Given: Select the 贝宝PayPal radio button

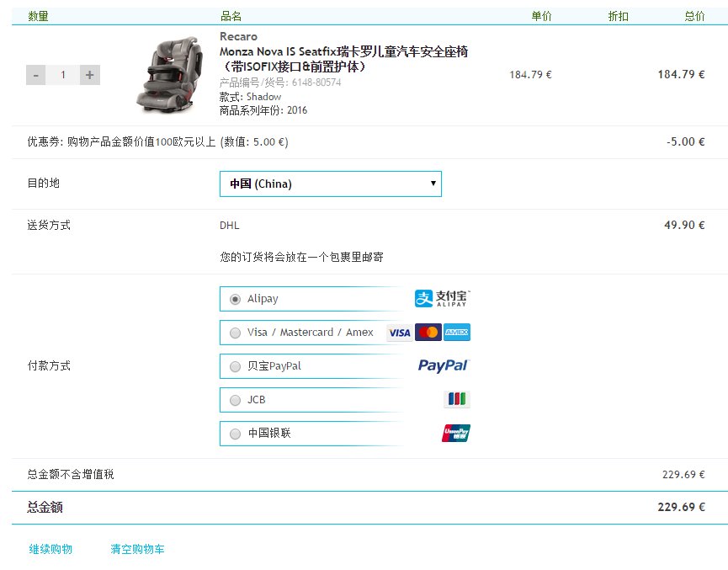Looking at the screenshot, I should [236, 366].
